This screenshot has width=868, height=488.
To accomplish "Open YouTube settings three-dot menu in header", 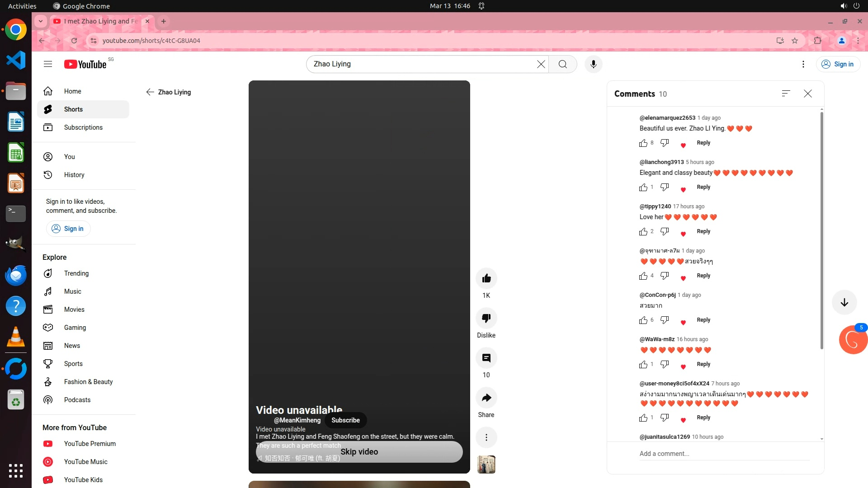I will tap(803, 64).
